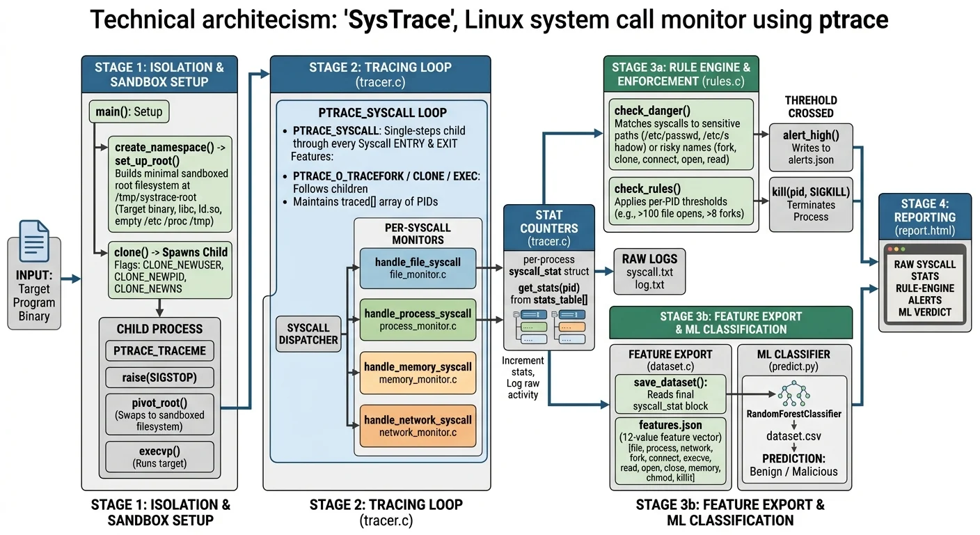Click the create_namespace() -> set_up_root() block
This screenshot has width=980, height=535.
[x=169, y=184]
